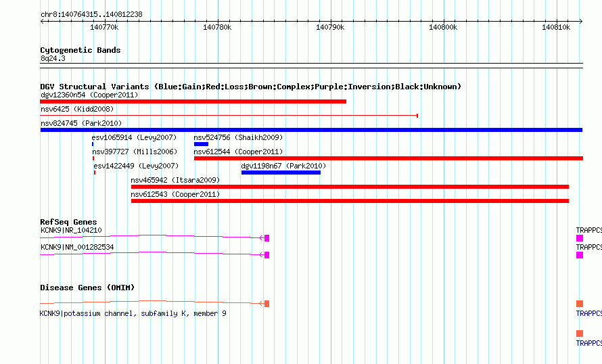
Task: Click the 140800k ruler tick label
Action: click(443, 27)
